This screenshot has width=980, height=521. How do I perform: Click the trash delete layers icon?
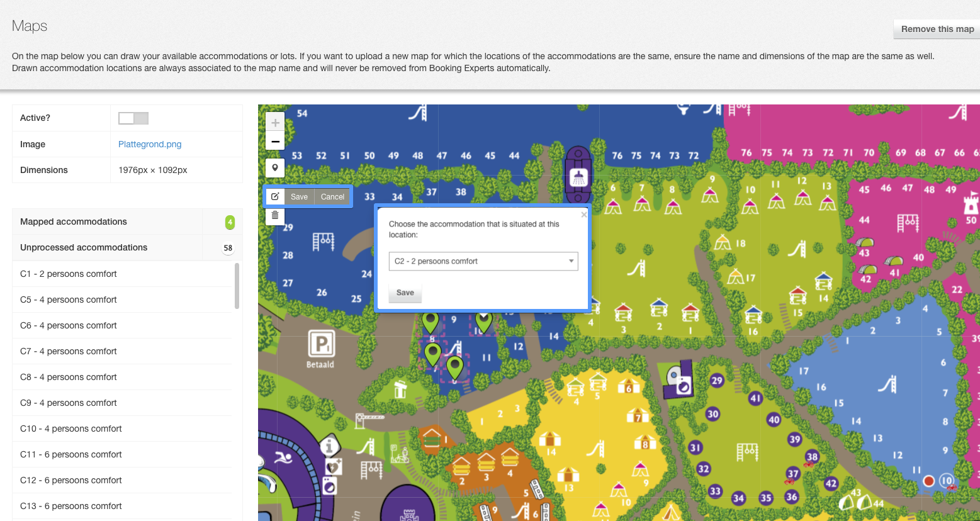click(275, 215)
